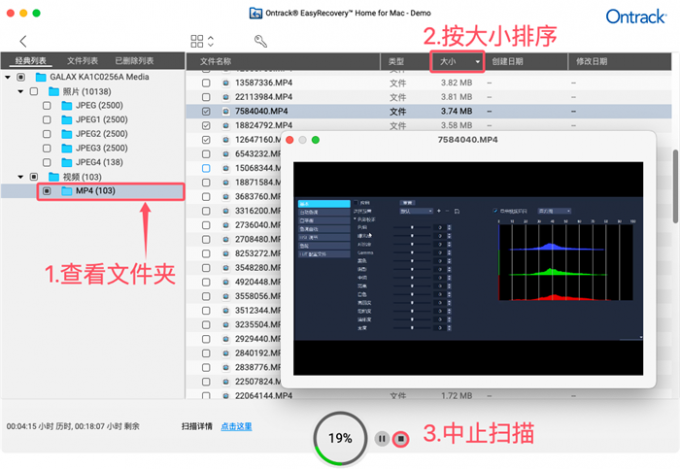Click the video preview frame of 7584040.MP4
680x469 pixels.
(468, 269)
